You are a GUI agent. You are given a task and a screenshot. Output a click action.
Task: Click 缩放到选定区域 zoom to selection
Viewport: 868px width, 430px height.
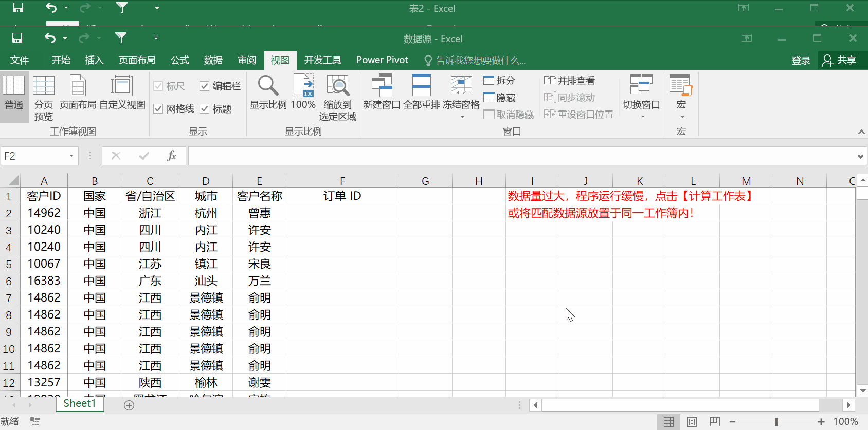pos(338,98)
